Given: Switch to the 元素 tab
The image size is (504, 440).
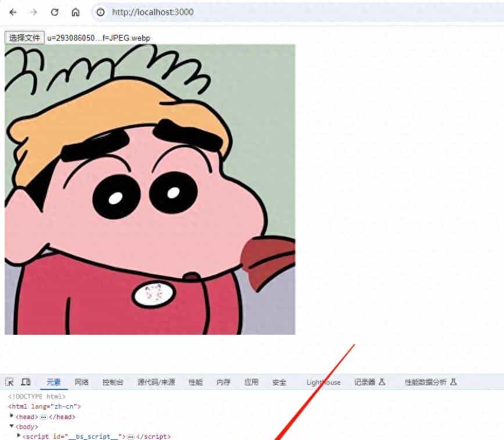Looking at the screenshot, I should (x=53, y=382).
